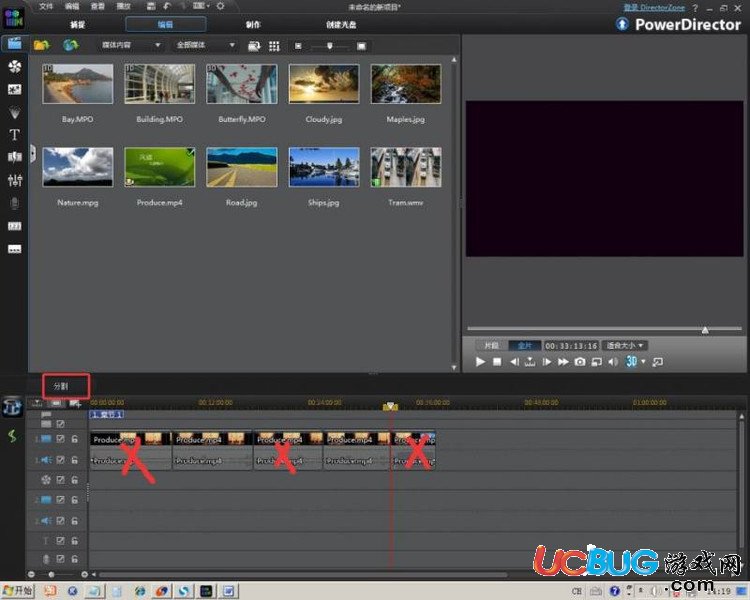750x600 pixels.
Task: Open the preferences gear icon
Action: (220, 6)
